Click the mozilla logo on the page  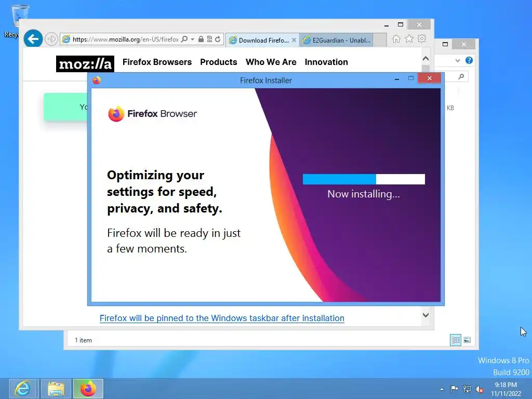pyautogui.click(x=85, y=64)
